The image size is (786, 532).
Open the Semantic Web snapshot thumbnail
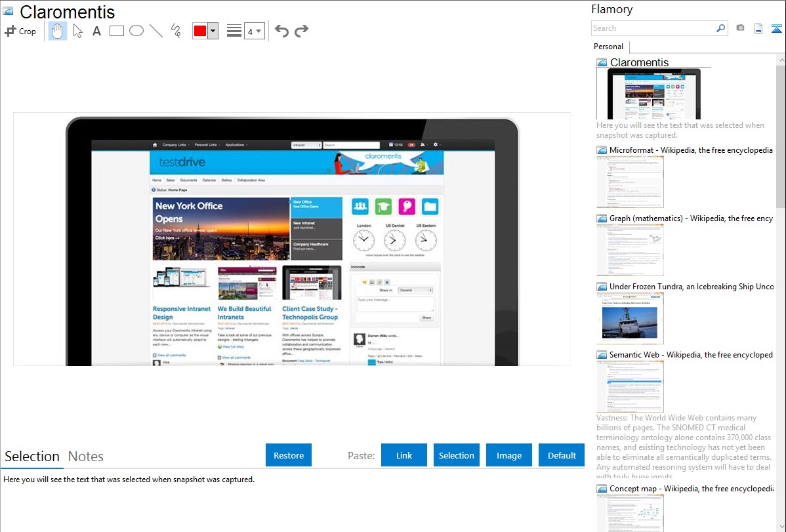630,386
